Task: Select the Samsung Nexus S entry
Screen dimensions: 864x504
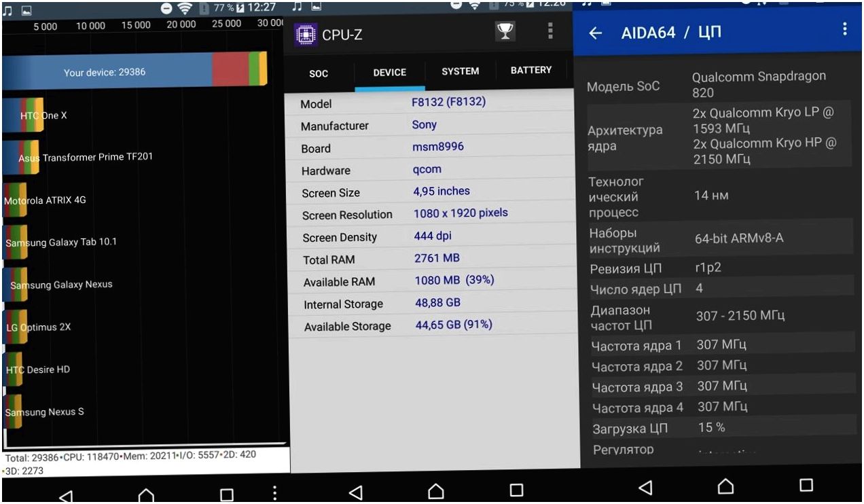Action: 44,412
